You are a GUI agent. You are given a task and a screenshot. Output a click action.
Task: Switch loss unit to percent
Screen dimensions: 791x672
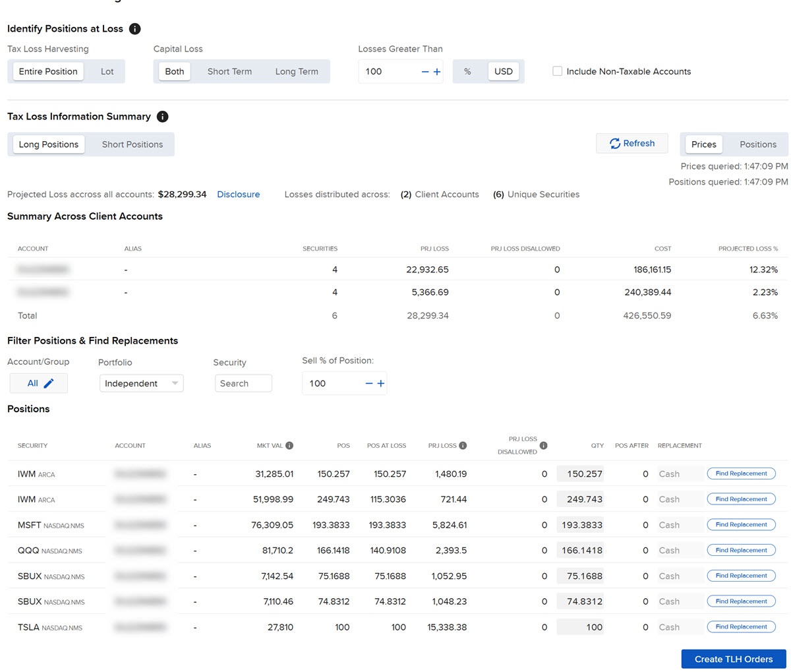467,72
